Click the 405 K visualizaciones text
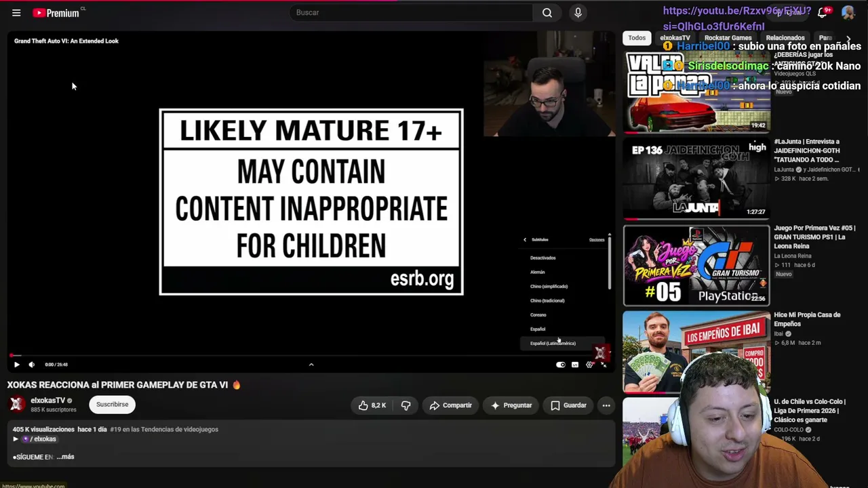Viewport: 868px width, 488px height. (x=43, y=429)
